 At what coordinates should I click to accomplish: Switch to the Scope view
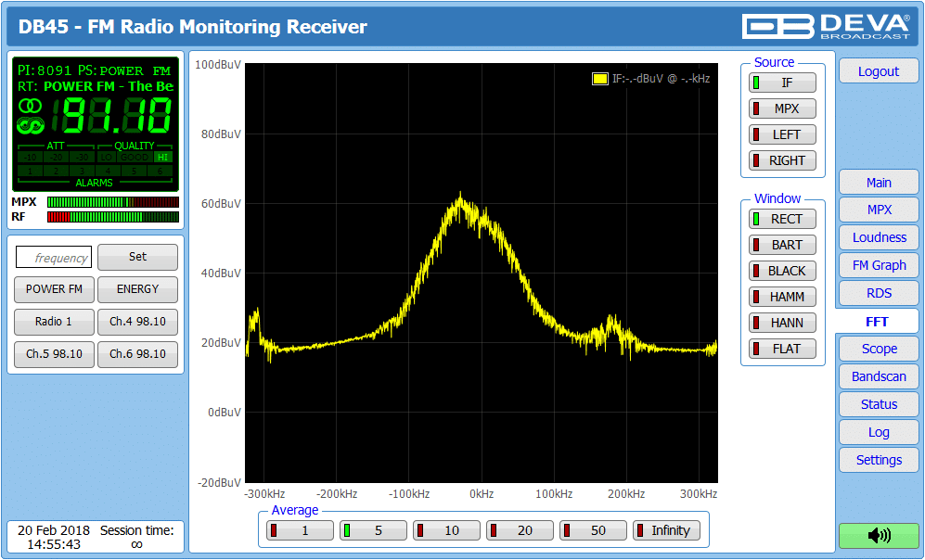point(879,349)
